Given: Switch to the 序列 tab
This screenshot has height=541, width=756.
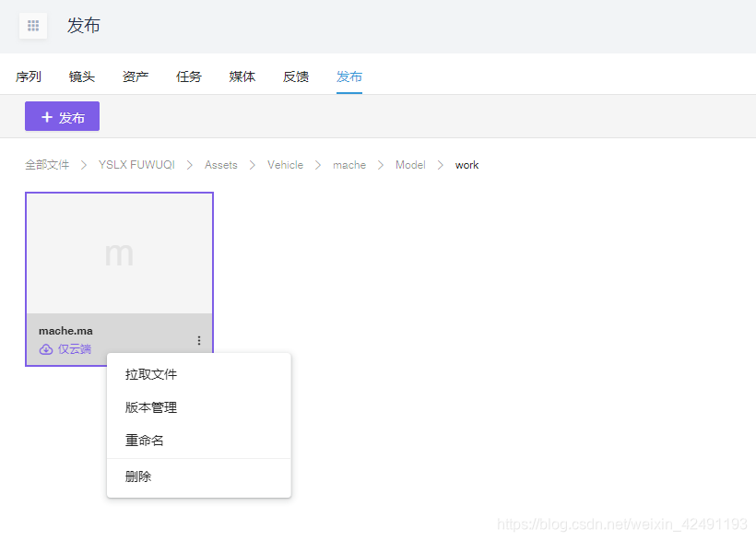Looking at the screenshot, I should coord(29,76).
